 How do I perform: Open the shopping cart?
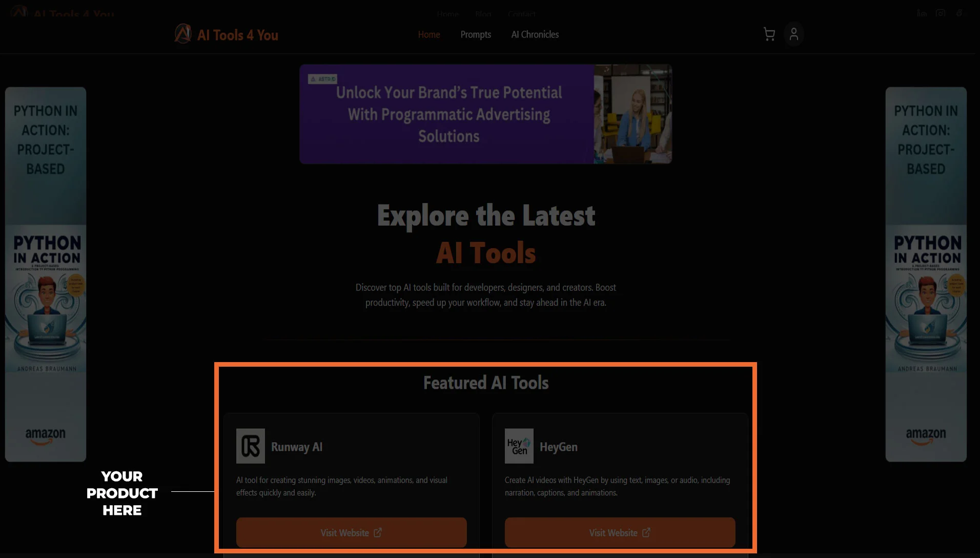pos(769,34)
